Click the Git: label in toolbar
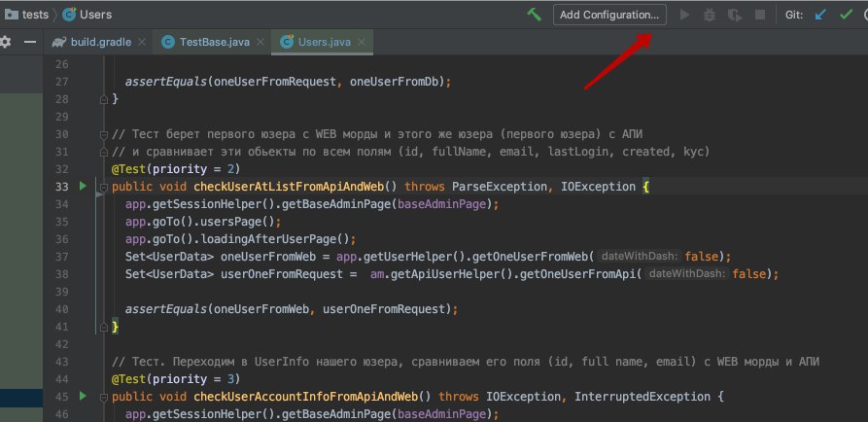Viewport: 868px width, 422px height. click(794, 15)
